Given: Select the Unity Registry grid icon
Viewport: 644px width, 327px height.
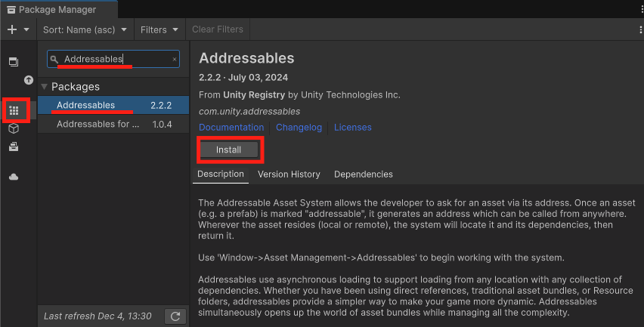Looking at the screenshot, I should click(14, 110).
